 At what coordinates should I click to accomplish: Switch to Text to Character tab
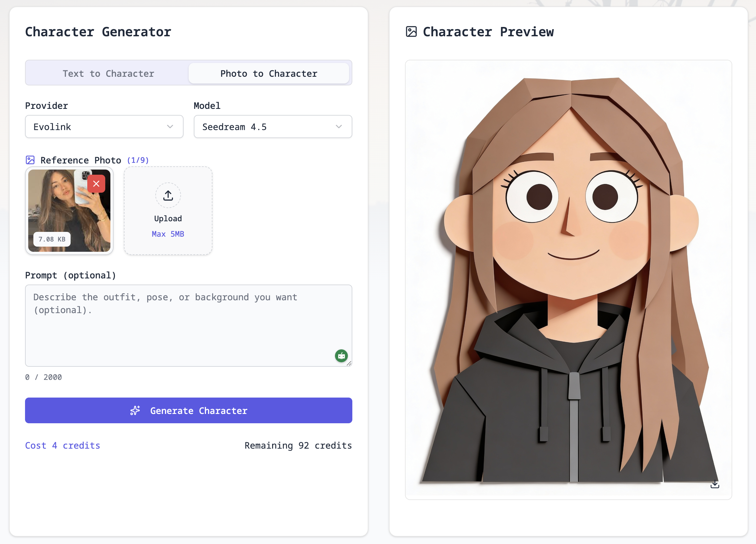108,73
